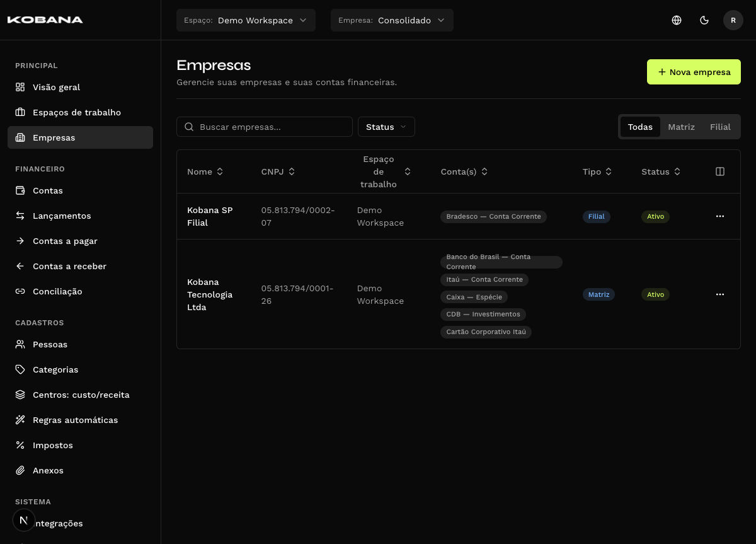Click the Bradesco — Conta Corrente badge
756x544 pixels.
pyautogui.click(x=493, y=216)
